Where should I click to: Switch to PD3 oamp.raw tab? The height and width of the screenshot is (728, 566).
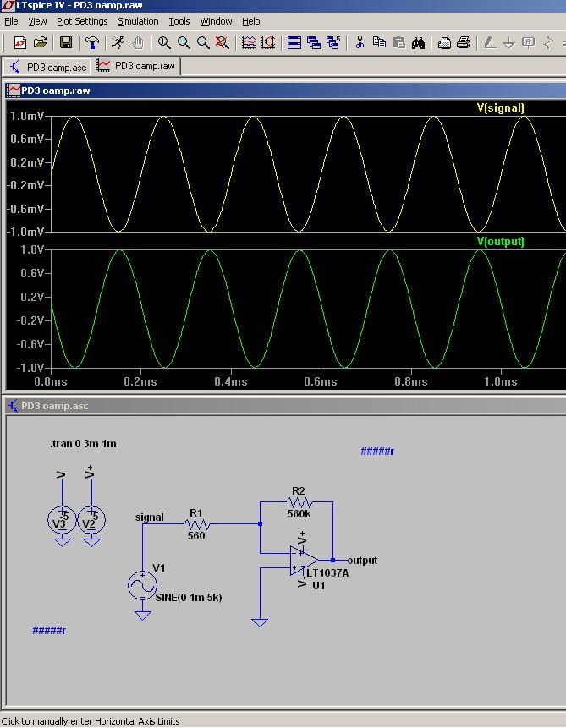(135, 66)
